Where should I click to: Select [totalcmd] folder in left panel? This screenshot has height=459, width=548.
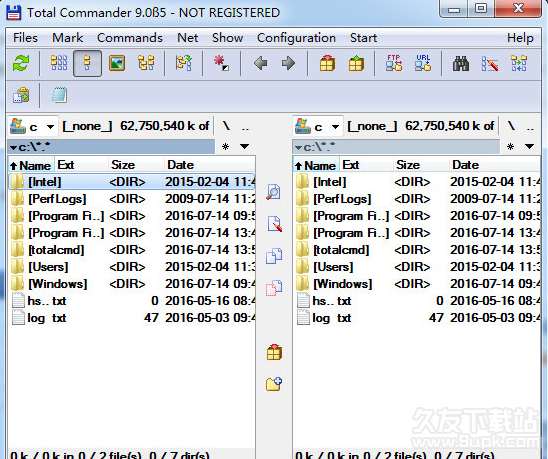click(131, 250)
